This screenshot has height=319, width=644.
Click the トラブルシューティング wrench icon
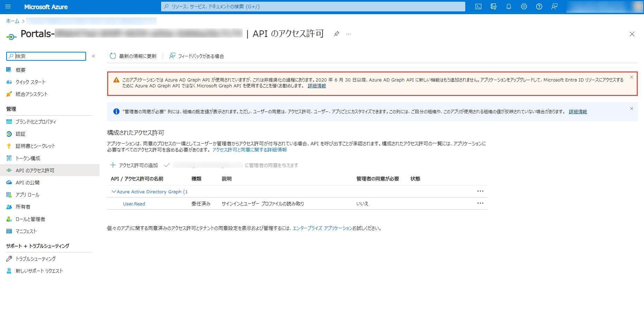(x=9, y=259)
